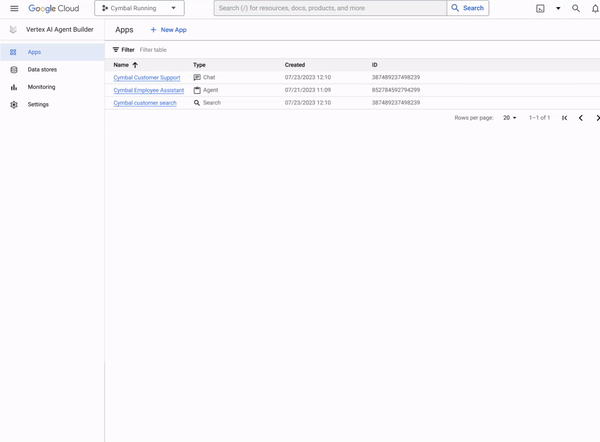Open the Cymbal Customer Support app
The width and height of the screenshot is (600, 442).
[x=147, y=78]
